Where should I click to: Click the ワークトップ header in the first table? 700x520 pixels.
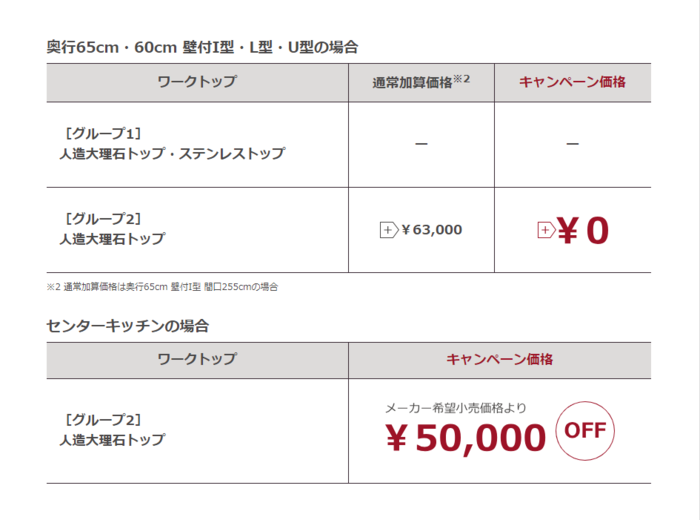(197, 82)
